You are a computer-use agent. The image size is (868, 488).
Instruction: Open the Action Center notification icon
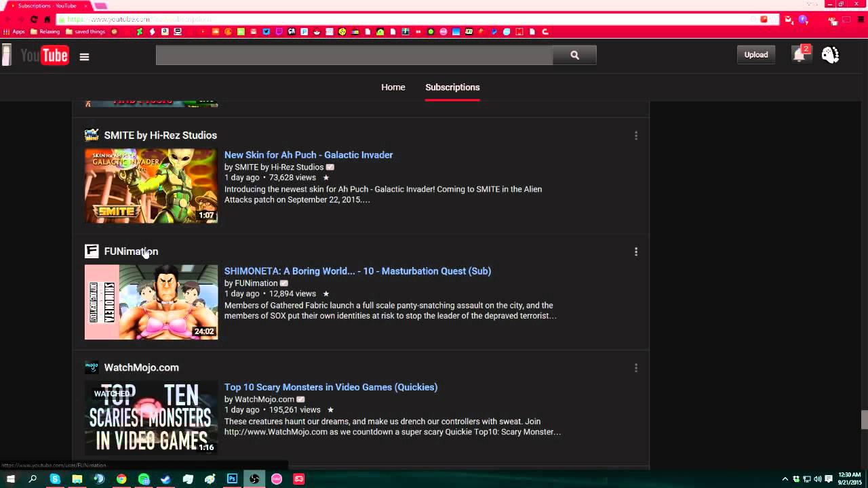[x=829, y=479]
